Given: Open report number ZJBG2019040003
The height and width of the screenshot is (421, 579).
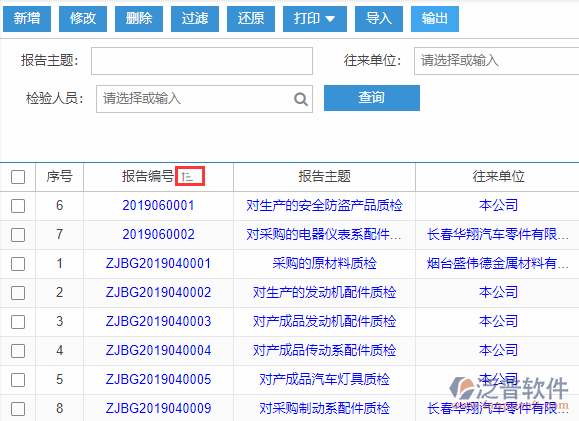Looking at the screenshot, I should pos(158,321).
